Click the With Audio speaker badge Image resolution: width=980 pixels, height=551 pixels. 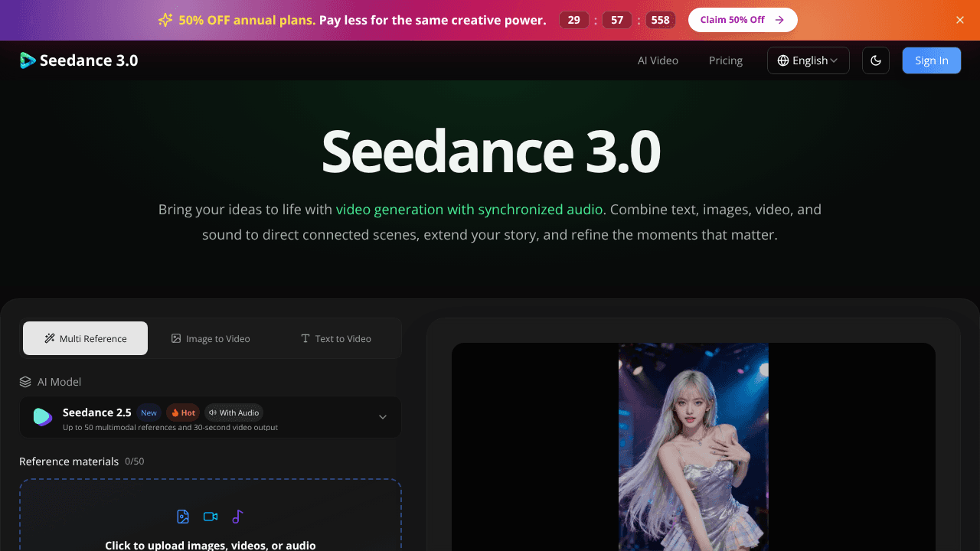point(234,412)
